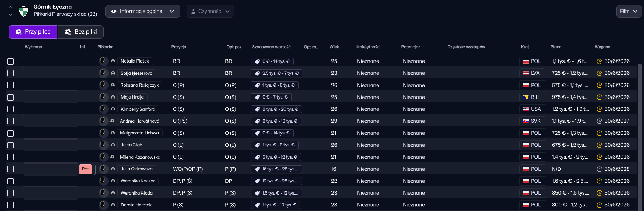The width and height of the screenshot is (644, 211).
Task: Tick the checkbox for Natalia Piątek
Action: point(10,61)
